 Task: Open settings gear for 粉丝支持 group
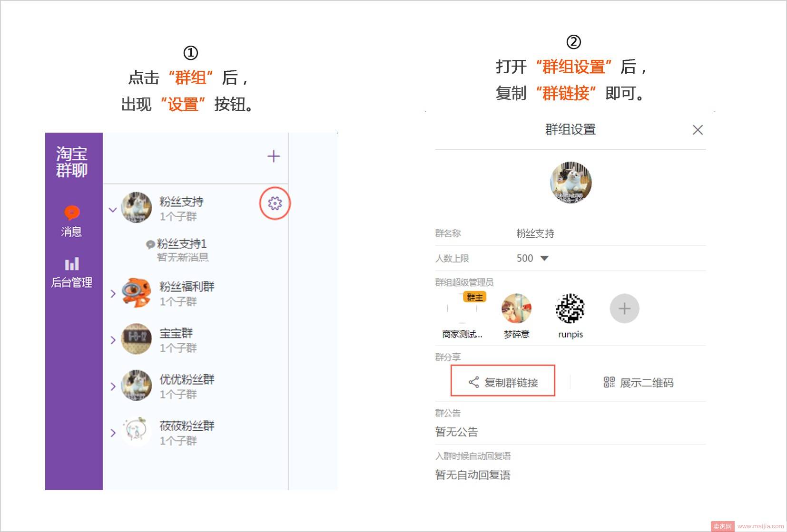(275, 203)
